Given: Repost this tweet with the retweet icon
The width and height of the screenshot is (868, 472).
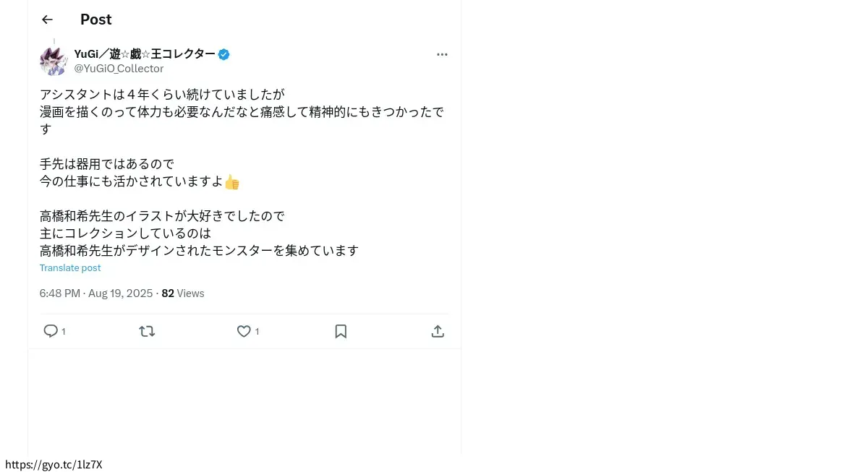Looking at the screenshot, I should click(147, 331).
